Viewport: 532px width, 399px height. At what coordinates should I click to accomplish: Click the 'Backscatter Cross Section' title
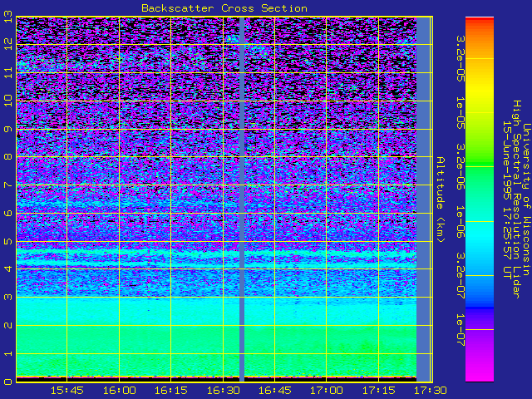tap(224, 8)
